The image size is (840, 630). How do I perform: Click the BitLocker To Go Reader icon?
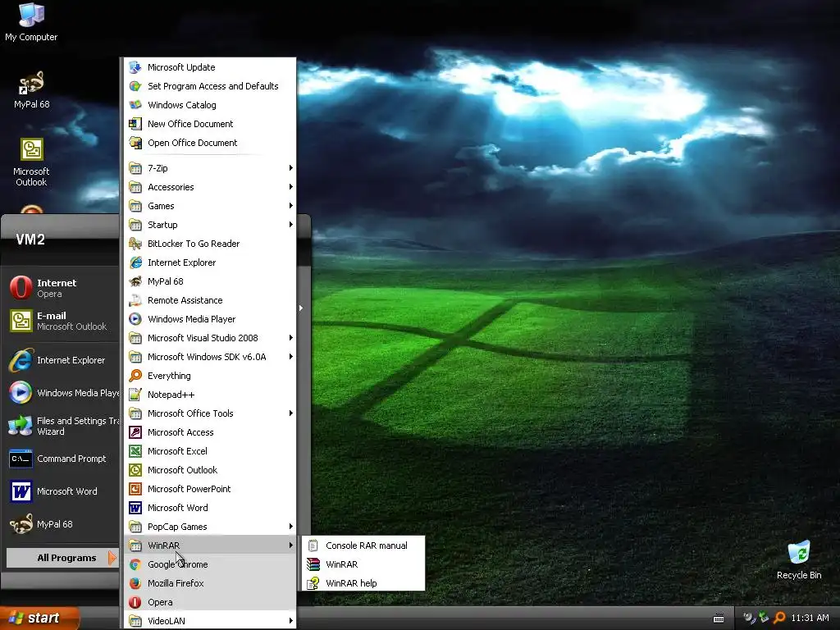[x=135, y=243]
